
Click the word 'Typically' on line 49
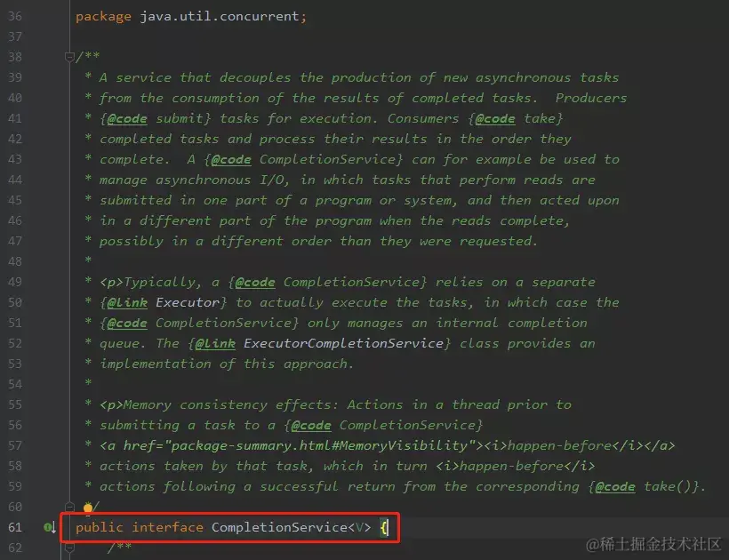click(x=159, y=283)
